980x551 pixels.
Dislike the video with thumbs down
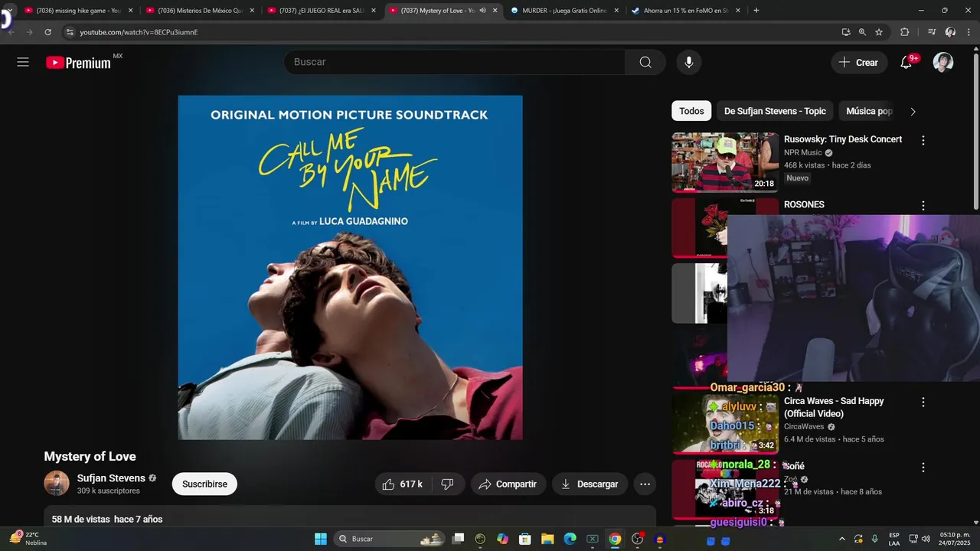tap(448, 484)
